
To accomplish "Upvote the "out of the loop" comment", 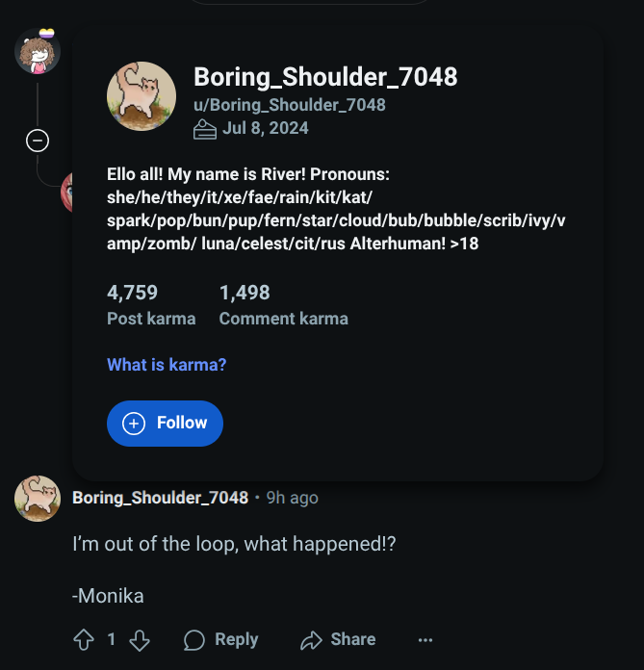I will point(83,639).
